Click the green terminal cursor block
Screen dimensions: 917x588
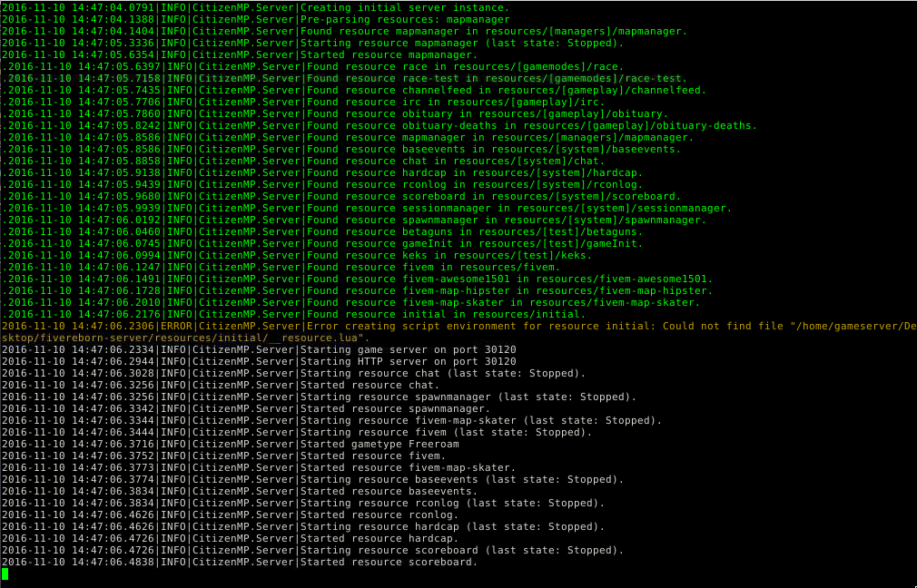[5, 574]
